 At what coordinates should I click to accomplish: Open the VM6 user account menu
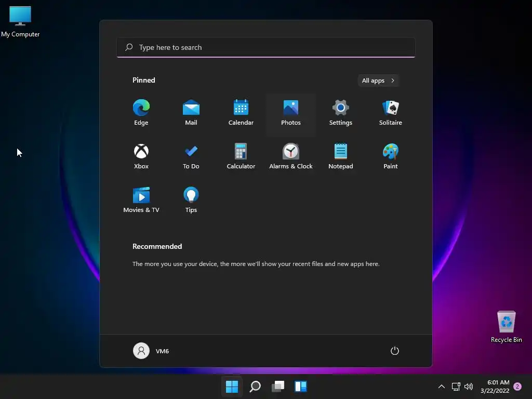tap(151, 351)
